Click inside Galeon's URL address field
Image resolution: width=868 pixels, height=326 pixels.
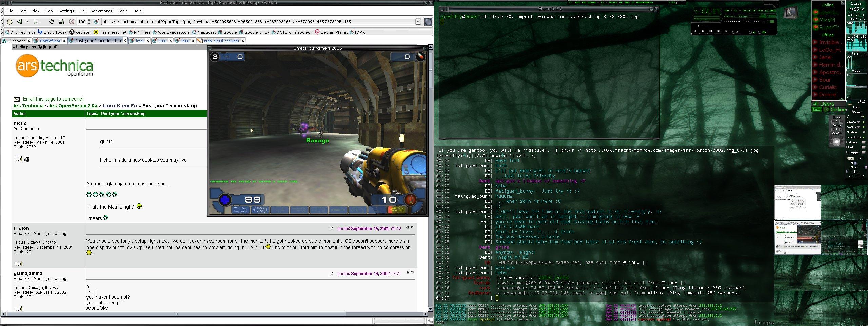pos(237,21)
